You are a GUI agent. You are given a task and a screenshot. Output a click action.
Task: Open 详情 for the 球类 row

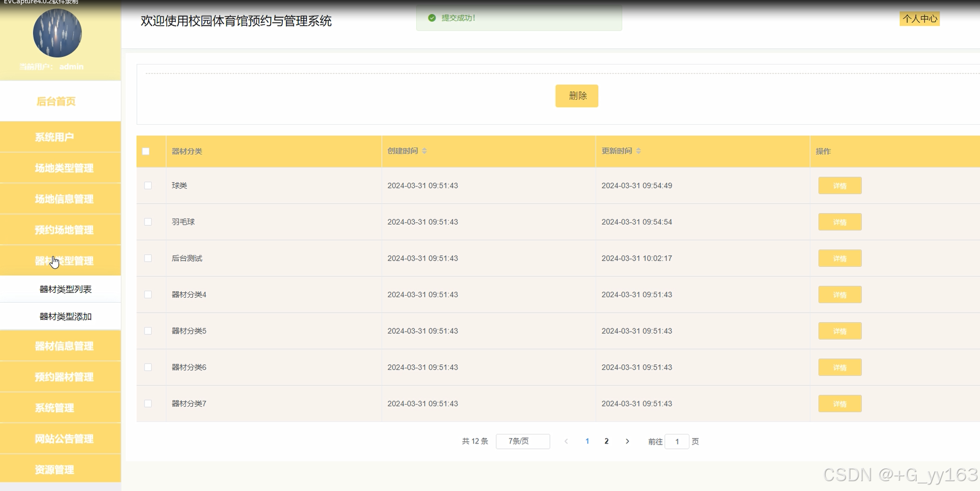coord(840,186)
